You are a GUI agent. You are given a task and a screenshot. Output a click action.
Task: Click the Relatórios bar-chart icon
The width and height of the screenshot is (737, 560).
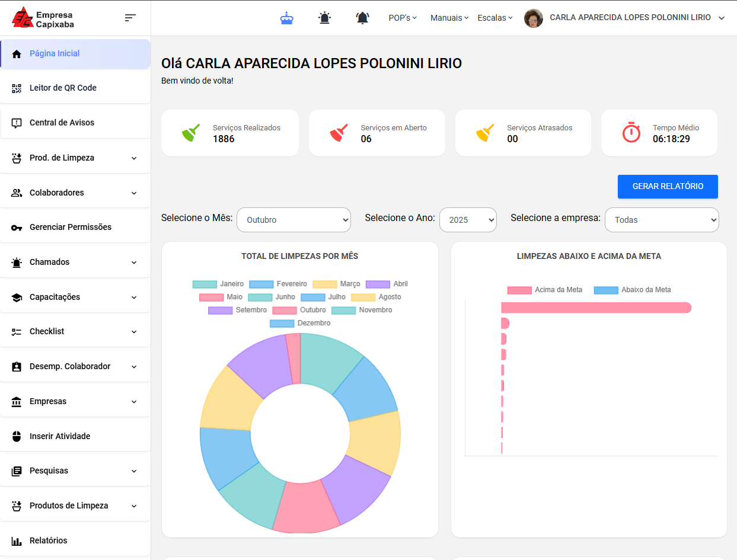point(15,540)
